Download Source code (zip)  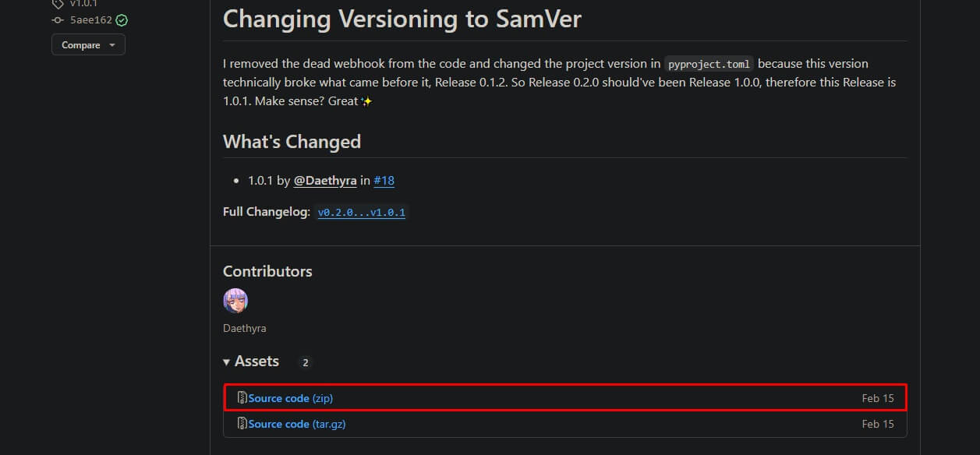tap(291, 398)
